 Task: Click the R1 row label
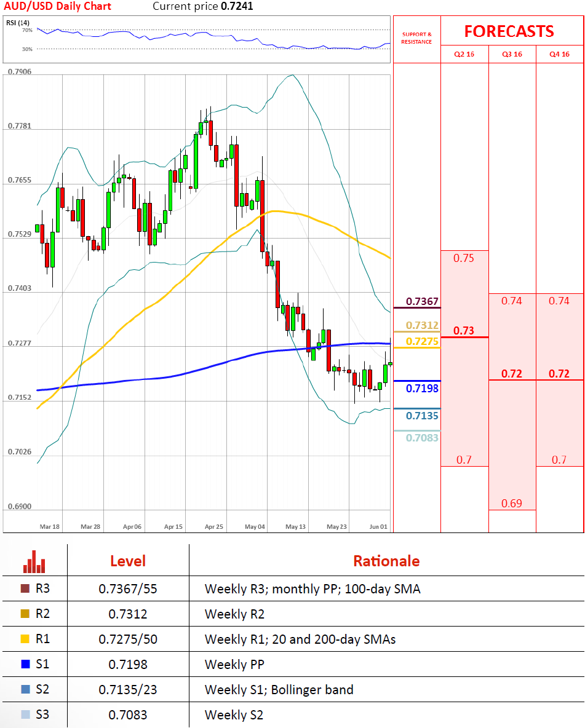pos(42,639)
